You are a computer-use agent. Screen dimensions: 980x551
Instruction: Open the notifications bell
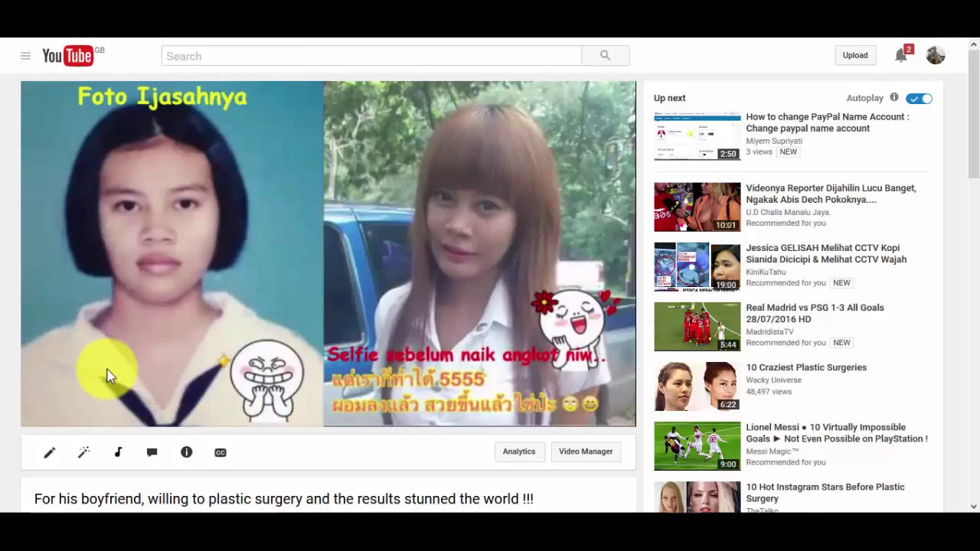point(901,55)
